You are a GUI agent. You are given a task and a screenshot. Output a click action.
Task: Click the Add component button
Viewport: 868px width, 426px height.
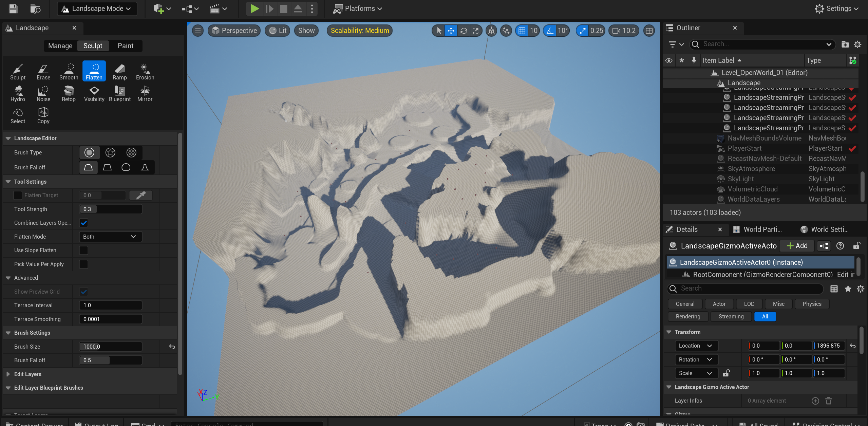click(x=797, y=246)
